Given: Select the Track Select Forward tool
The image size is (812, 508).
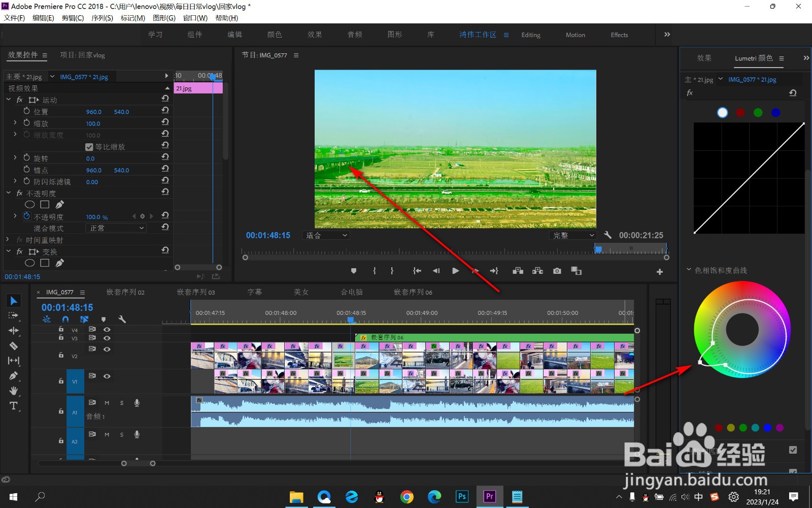Looking at the screenshot, I should tap(14, 315).
